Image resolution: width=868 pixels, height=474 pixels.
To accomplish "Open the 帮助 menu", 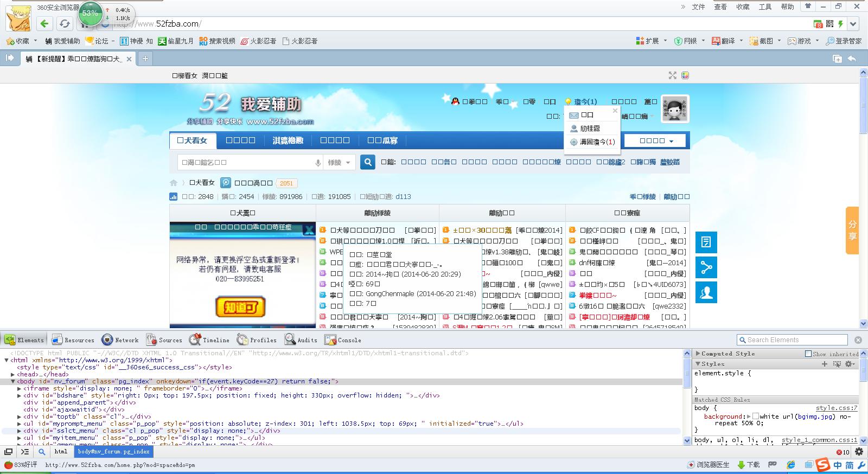I will tap(787, 7).
